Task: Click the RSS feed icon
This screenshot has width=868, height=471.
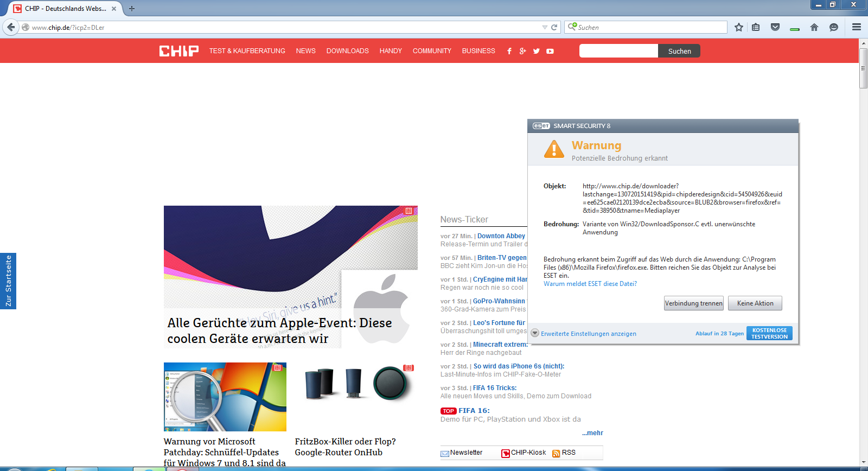Action: pyautogui.click(x=556, y=453)
